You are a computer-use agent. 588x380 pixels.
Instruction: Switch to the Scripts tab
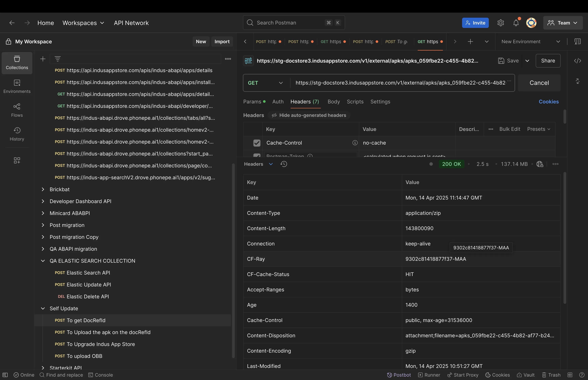pos(355,102)
